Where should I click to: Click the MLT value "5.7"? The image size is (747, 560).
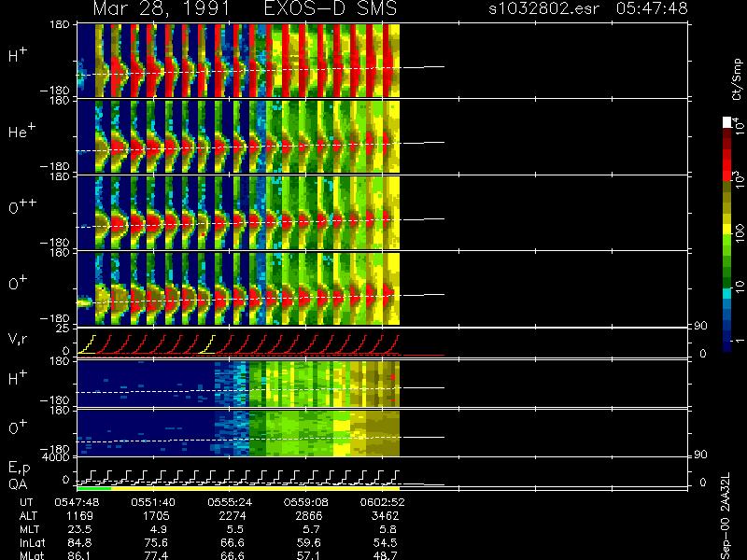click(311, 529)
